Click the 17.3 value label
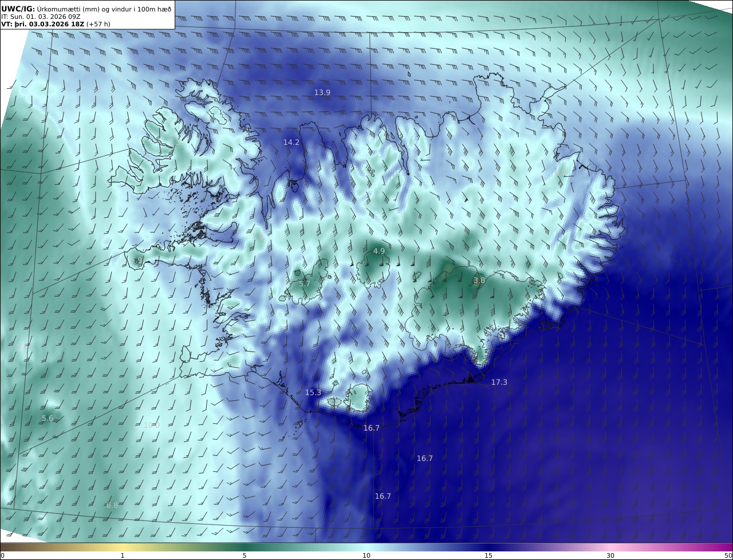 pyautogui.click(x=499, y=382)
